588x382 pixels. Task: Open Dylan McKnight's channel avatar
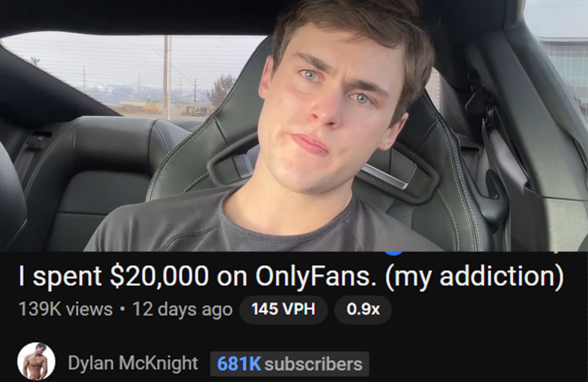coord(36,361)
